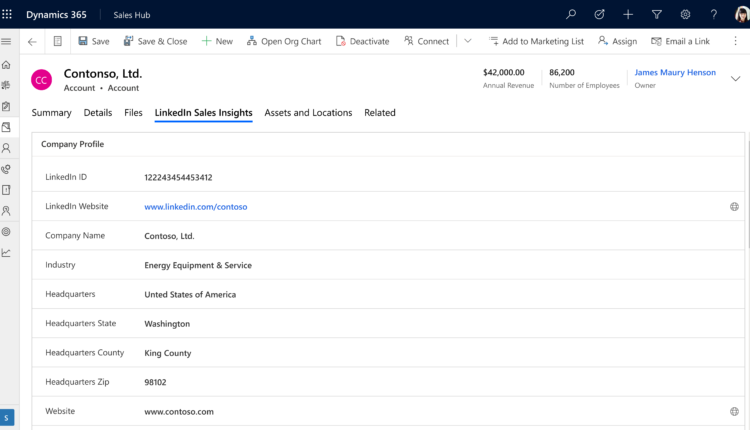Toggle the hamburger site map menu
Screen dimensions: 750x430
click(x=7, y=41)
